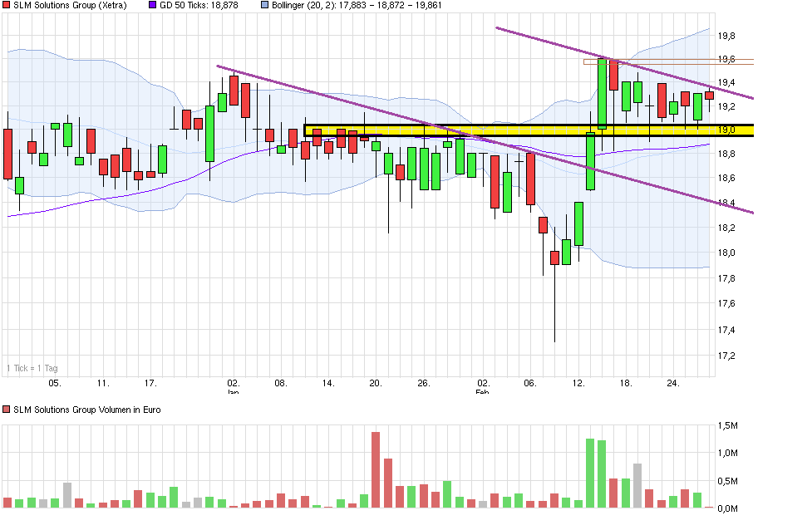Screen dimensions: 812x530
Task: Click the 18,2 price axis label
Action: tap(726, 228)
